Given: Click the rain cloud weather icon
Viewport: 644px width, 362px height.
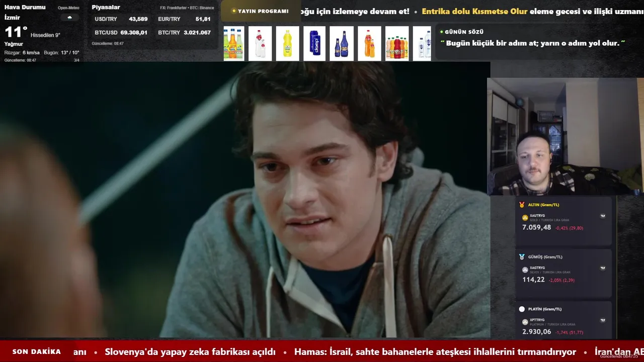Looking at the screenshot, I should coord(69,18).
